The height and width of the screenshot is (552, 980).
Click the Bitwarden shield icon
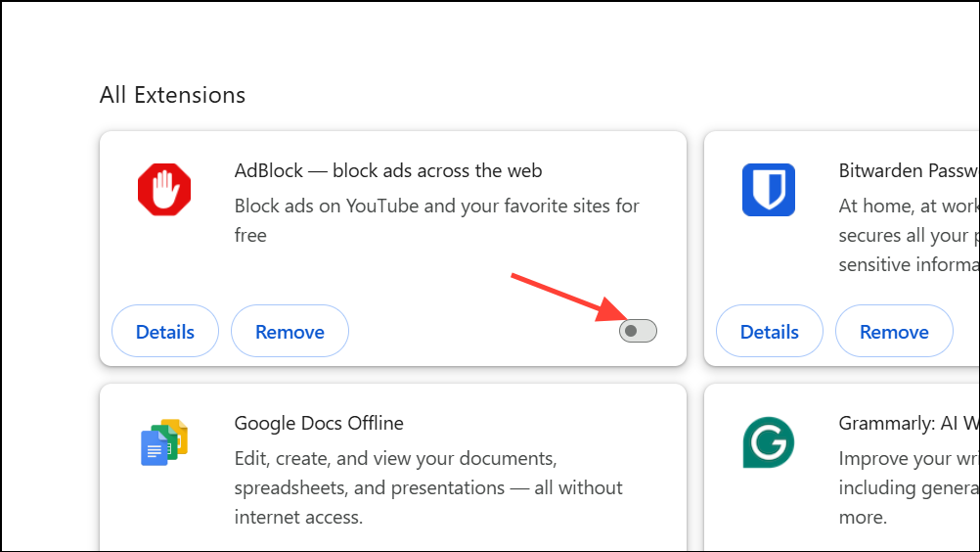click(x=768, y=190)
